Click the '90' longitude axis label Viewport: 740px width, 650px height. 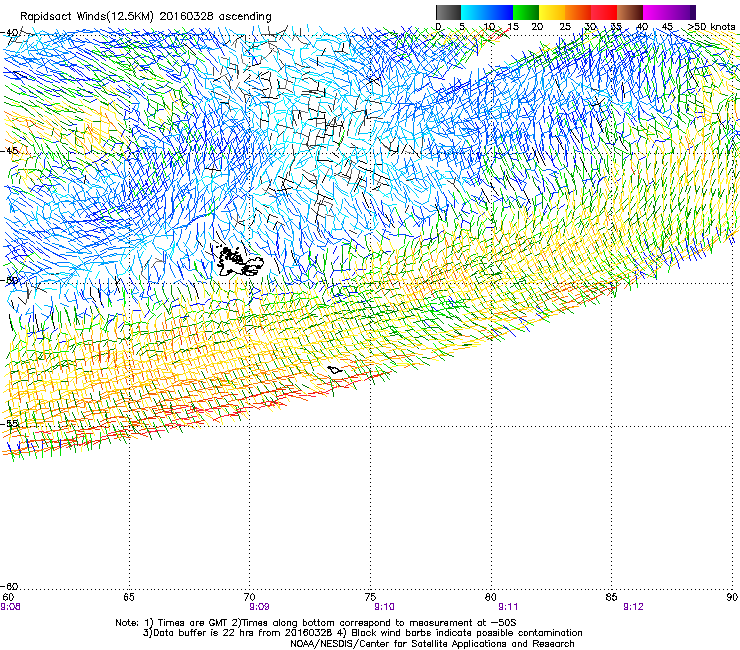click(x=732, y=598)
